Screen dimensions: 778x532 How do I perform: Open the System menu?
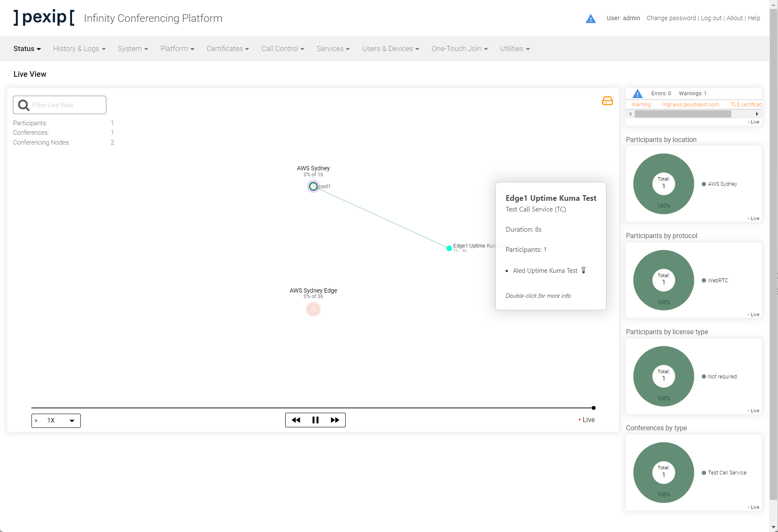(133, 49)
